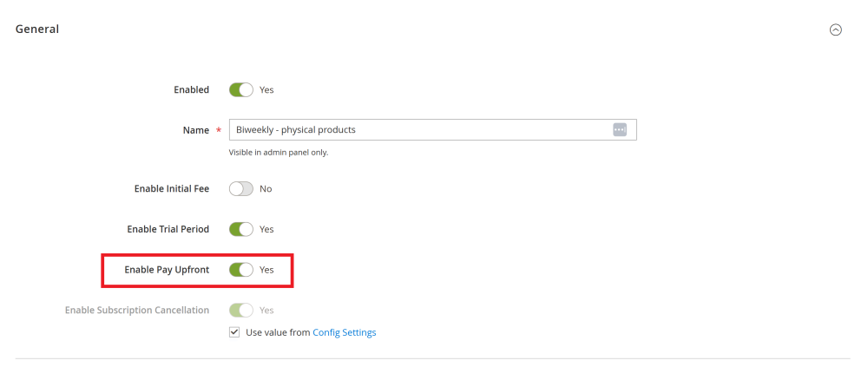Click the Visible in admin panel only note
The width and height of the screenshot is (868, 367).
pyautogui.click(x=279, y=152)
